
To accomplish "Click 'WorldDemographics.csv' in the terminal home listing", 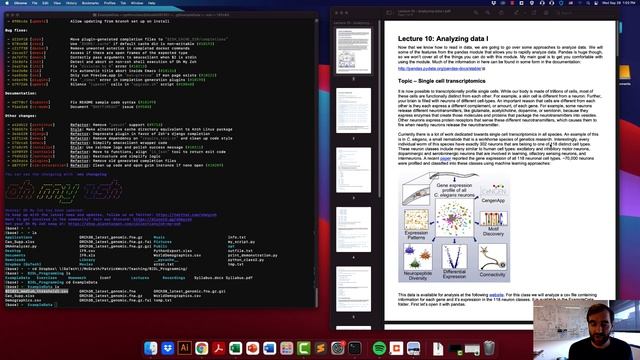I will point(177,255).
